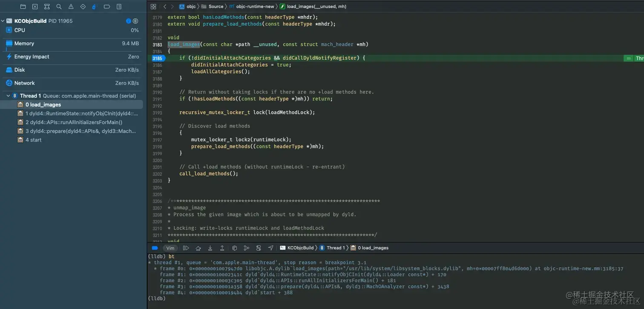Image resolution: width=644 pixels, height=309 pixels.
Task: Select Thread 1 main-thread row
Action: [x=72, y=96]
